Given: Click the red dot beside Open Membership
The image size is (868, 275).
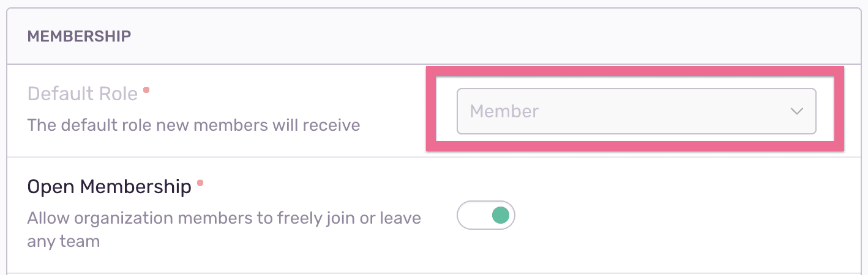Looking at the screenshot, I should [200, 182].
